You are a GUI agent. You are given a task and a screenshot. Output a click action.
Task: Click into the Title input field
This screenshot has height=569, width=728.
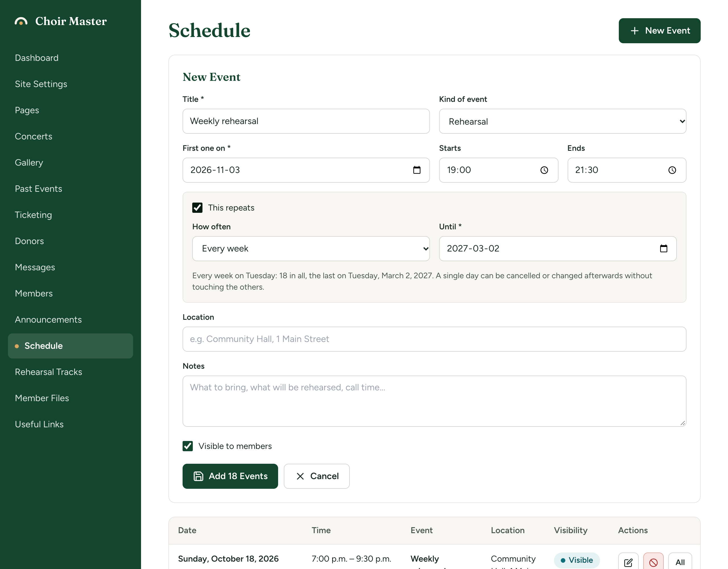(x=306, y=121)
